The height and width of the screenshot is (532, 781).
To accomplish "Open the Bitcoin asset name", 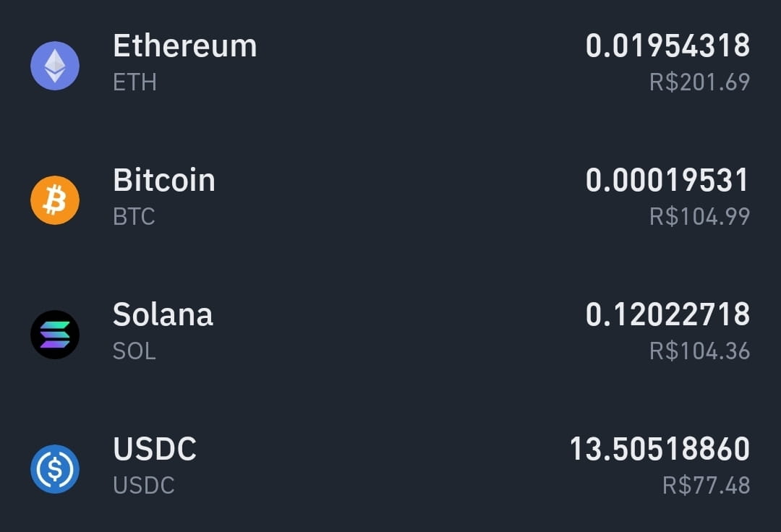I will (x=164, y=180).
